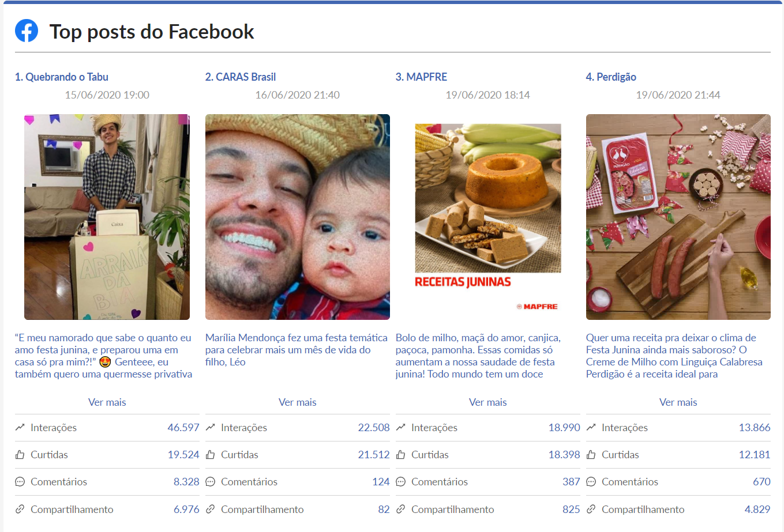Click the Compartilhamento link icon under Perdigão
This screenshot has height=532, width=784.
pyautogui.click(x=591, y=510)
